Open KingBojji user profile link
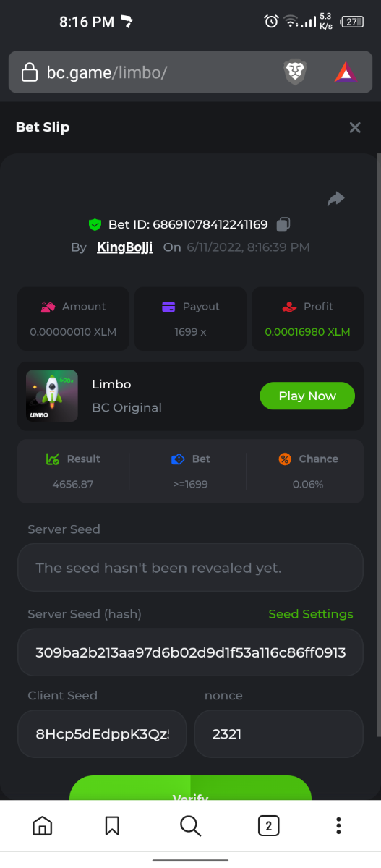Viewport: 381px width, 868px height. click(x=125, y=247)
